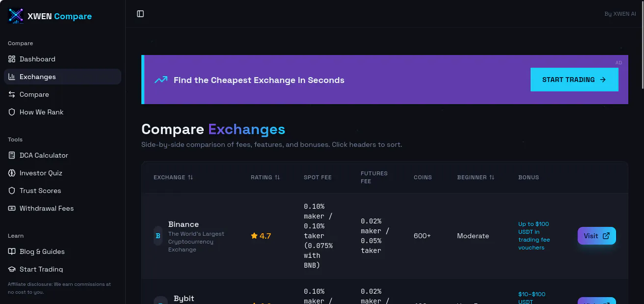
Task: Toggle the sidebar panel icon
Action: coord(140,14)
